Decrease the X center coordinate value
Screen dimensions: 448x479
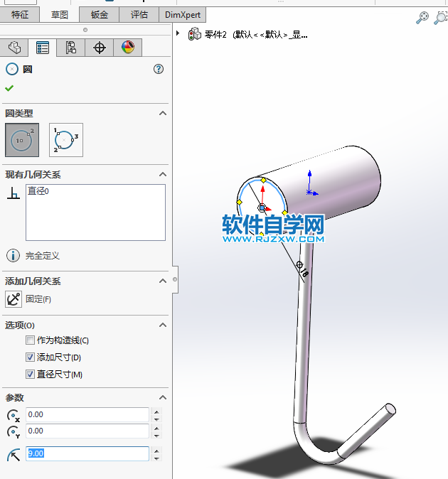coord(156,419)
